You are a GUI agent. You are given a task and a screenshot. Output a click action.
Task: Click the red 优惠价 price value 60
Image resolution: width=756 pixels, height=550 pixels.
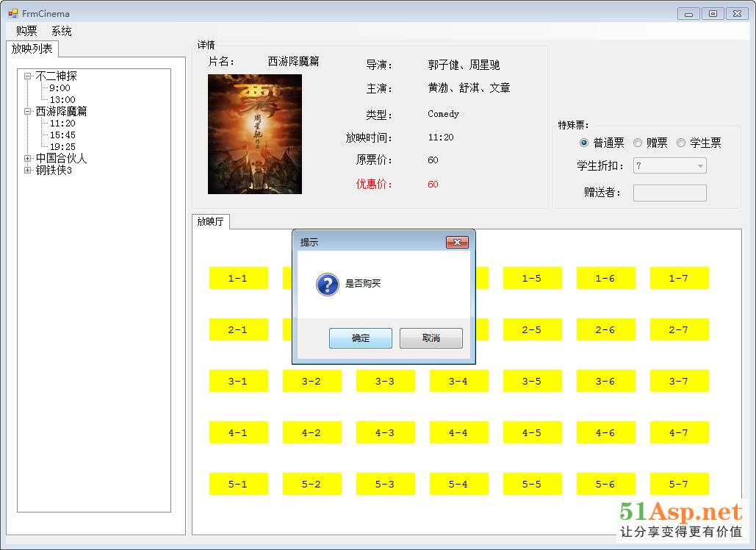tap(433, 184)
